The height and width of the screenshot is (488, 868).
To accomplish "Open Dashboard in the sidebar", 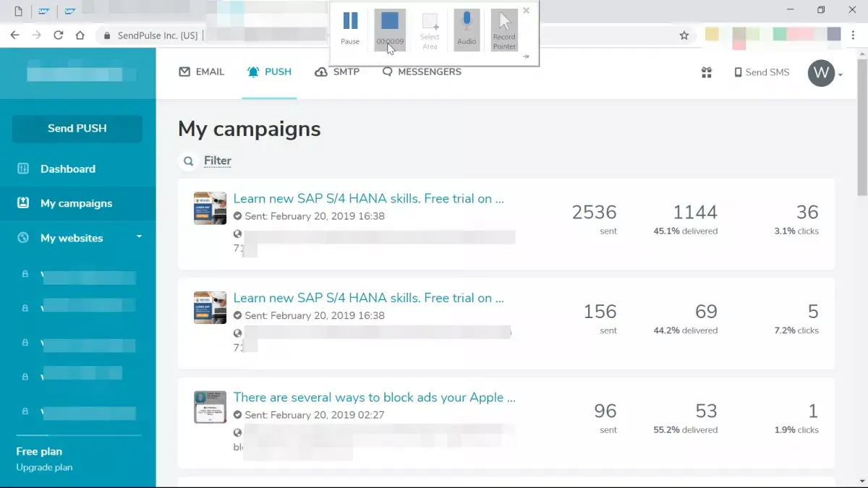I will (x=68, y=168).
